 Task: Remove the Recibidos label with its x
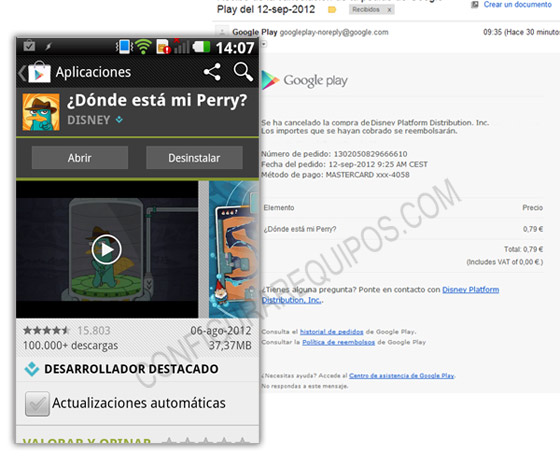coord(389,10)
